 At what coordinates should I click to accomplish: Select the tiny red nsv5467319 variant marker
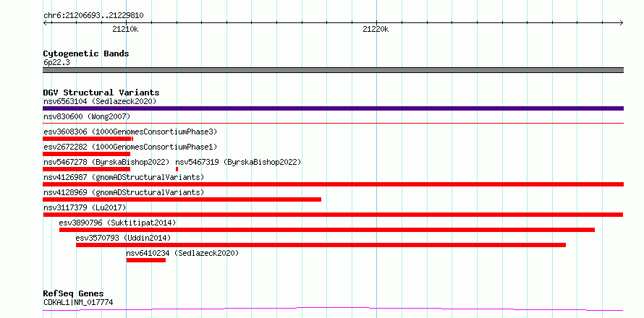point(177,169)
